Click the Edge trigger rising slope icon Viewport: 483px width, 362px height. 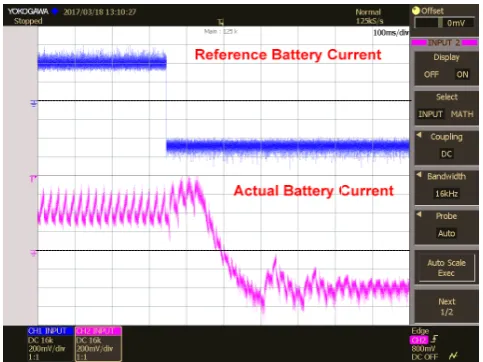(434, 339)
